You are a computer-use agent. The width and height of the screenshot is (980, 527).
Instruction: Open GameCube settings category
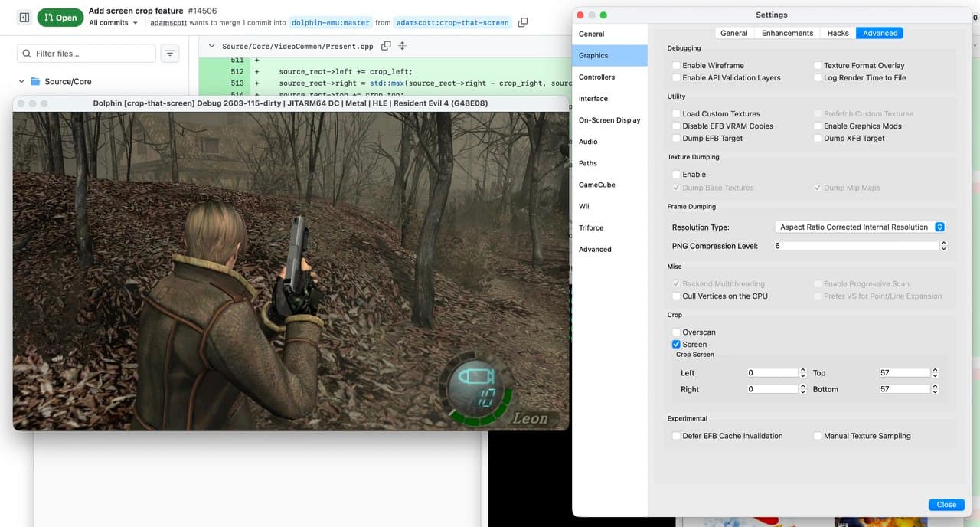609,185
